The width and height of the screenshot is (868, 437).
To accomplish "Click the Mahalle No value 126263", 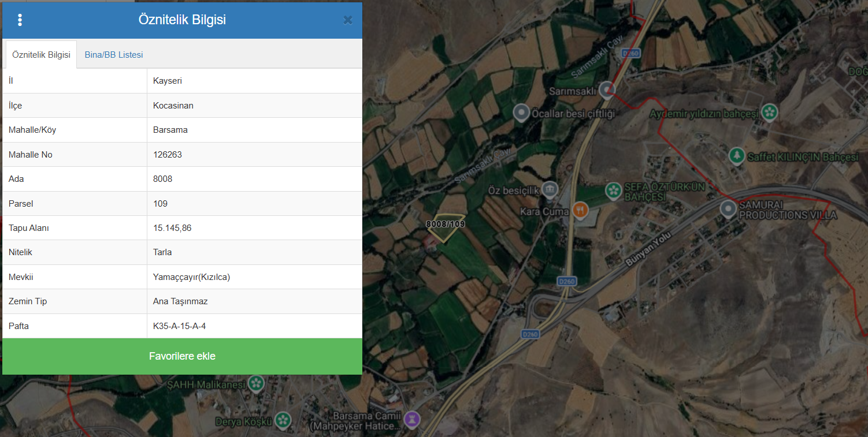I will click(x=168, y=155).
